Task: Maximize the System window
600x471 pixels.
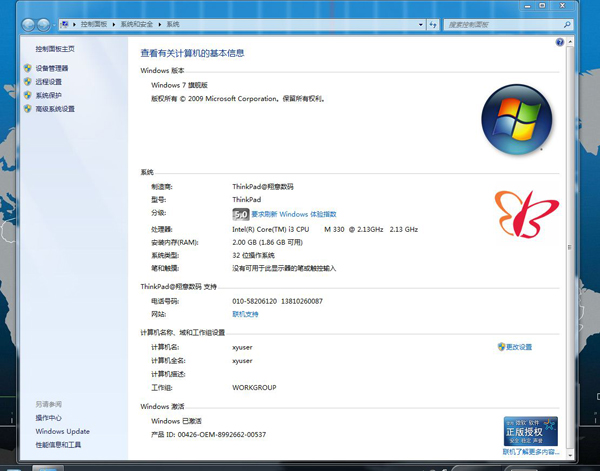Action: tap(542, 6)
